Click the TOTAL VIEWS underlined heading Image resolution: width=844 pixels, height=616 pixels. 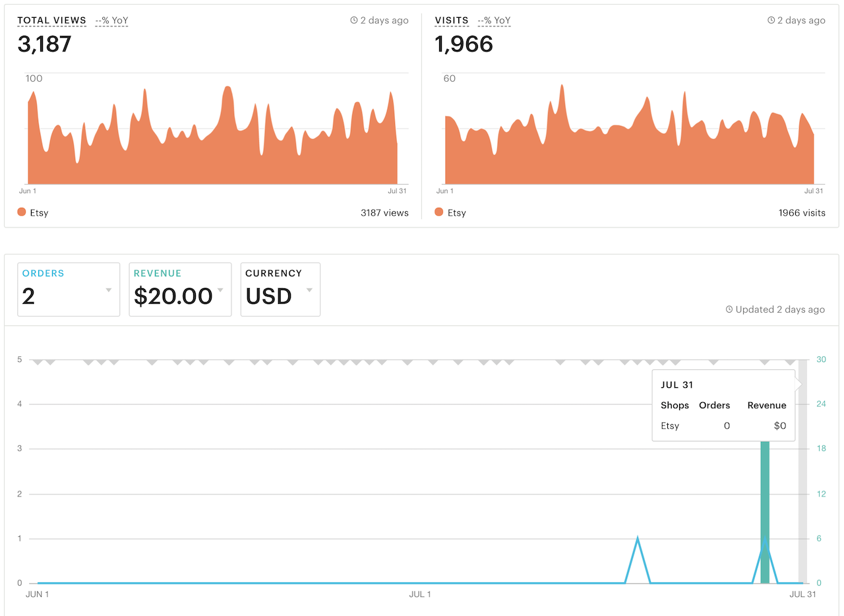tap(51, 20)
